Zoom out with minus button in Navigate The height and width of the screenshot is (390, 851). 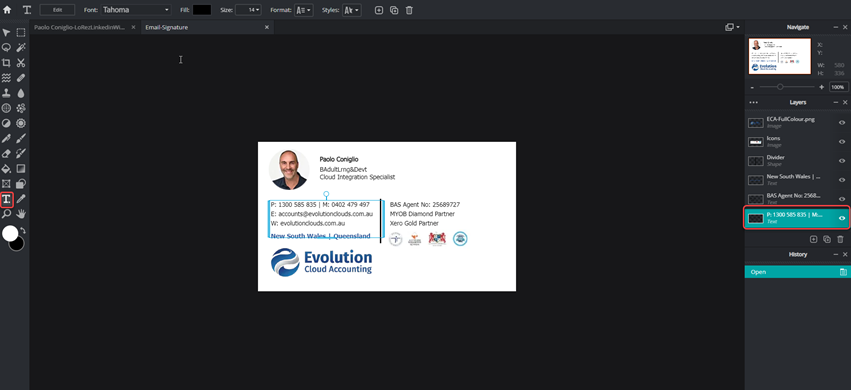click(x=752, y=87)
